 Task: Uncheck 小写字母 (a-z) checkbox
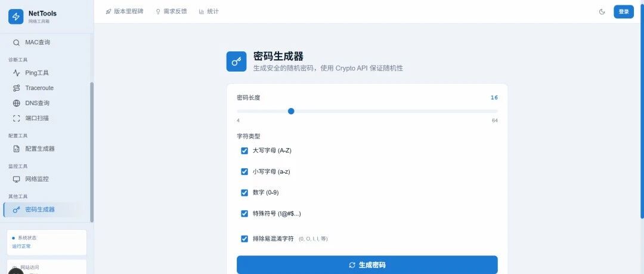[x=244, y=171]
